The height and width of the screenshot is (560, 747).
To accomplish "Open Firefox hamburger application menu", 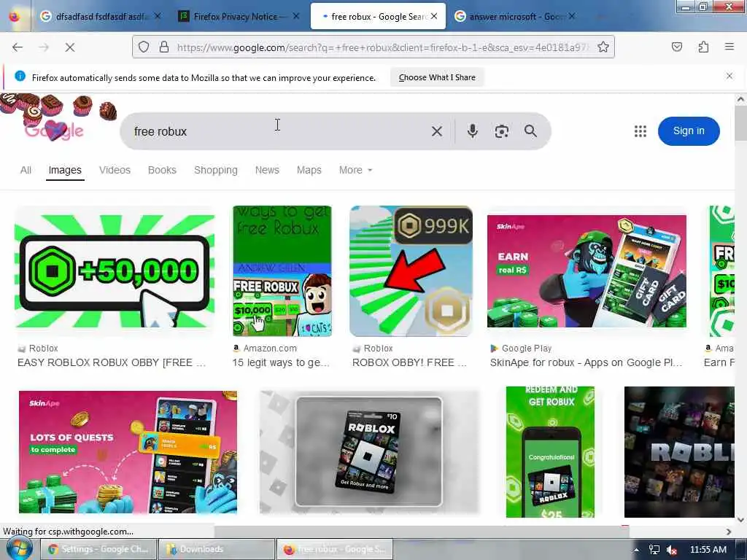I will pyautogui.click(x=729, y=47).
